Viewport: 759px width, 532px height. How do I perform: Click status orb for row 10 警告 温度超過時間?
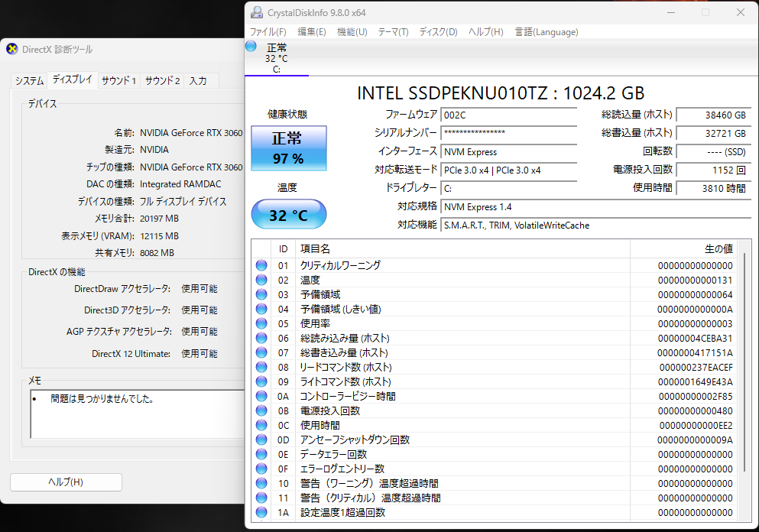[261, 483]
